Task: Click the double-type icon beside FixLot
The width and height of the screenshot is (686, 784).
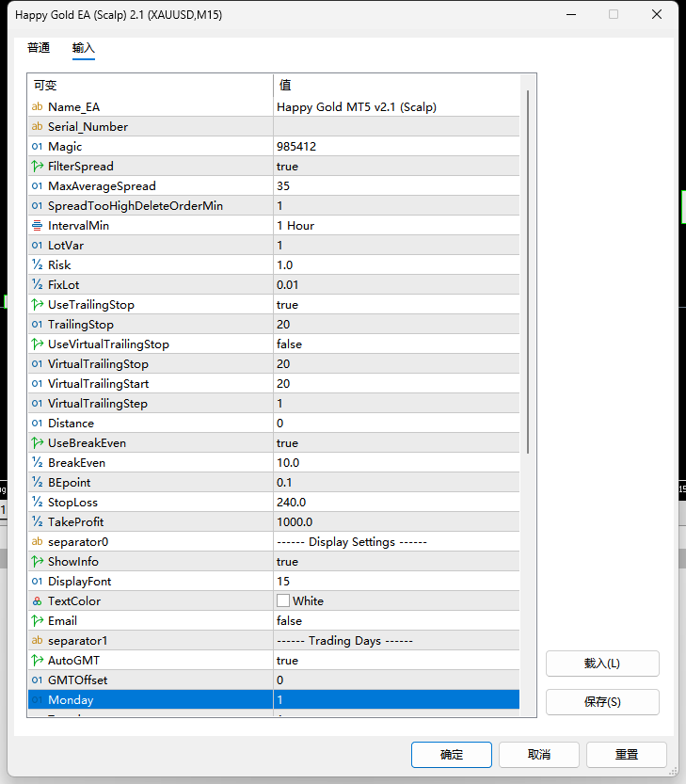Action: pos(37,284)
